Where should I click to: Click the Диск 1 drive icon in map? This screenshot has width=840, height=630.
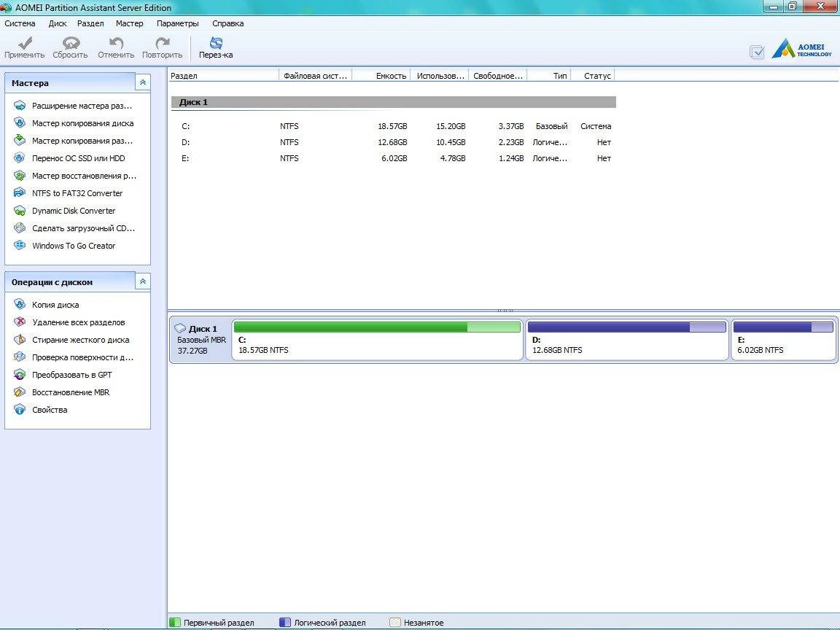180,328
